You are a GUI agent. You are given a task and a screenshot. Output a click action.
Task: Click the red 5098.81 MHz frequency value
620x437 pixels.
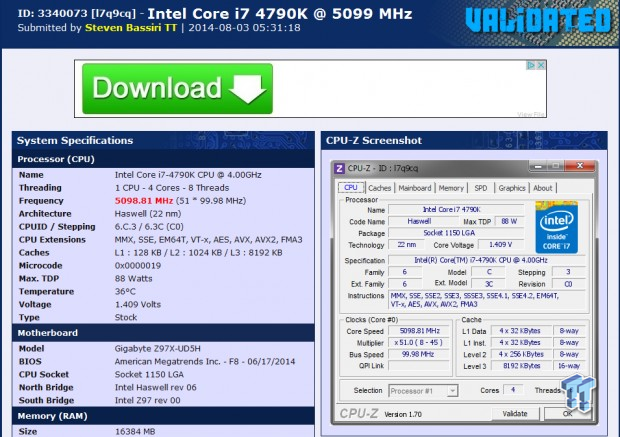pyautogui.click(x=144, y=201)
